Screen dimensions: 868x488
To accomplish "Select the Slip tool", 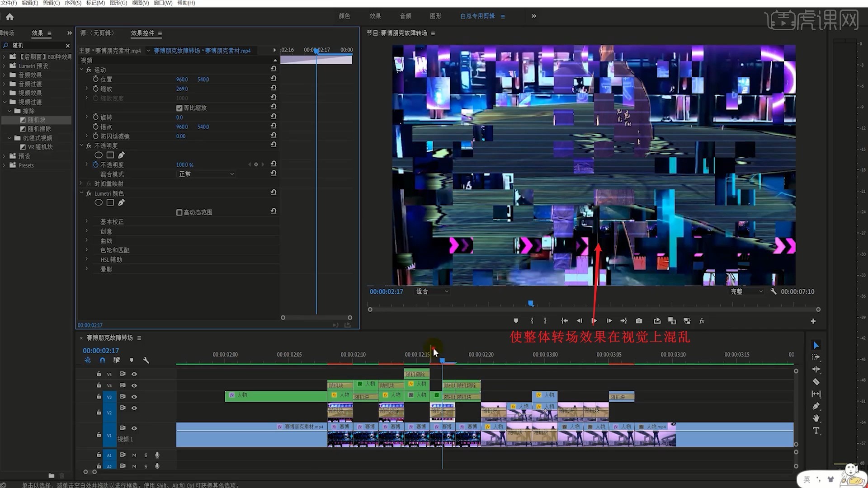I will coord(816,394).
